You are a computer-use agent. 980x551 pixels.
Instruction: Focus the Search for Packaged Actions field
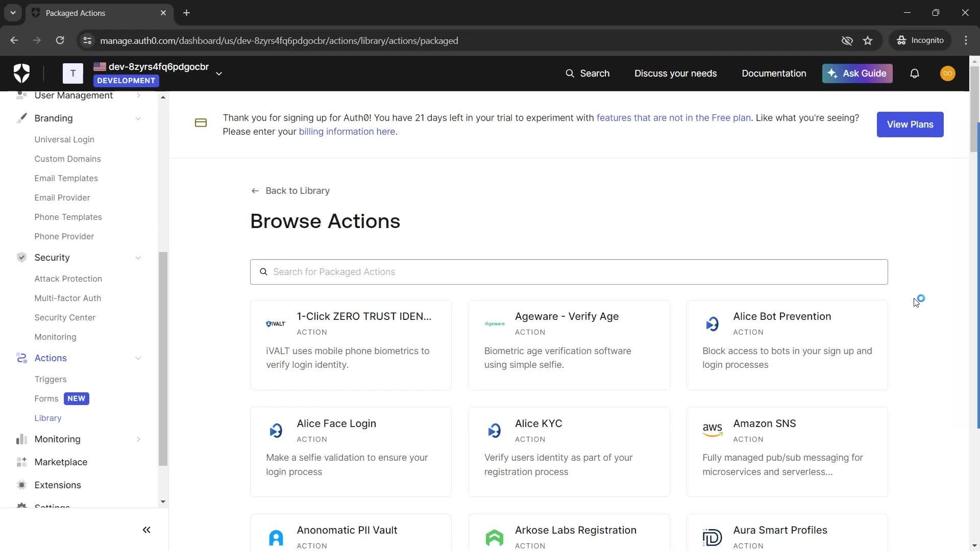pos(569,272)
